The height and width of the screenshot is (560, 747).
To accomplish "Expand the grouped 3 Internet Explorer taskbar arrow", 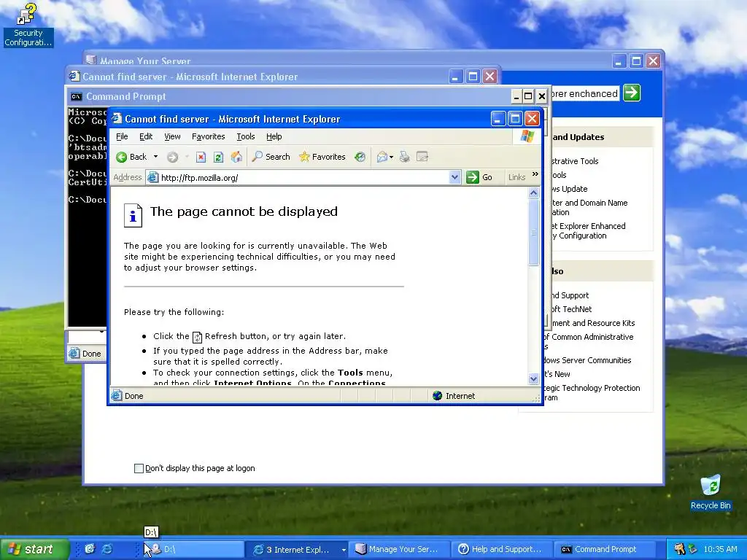I will (x=344, y=550).
